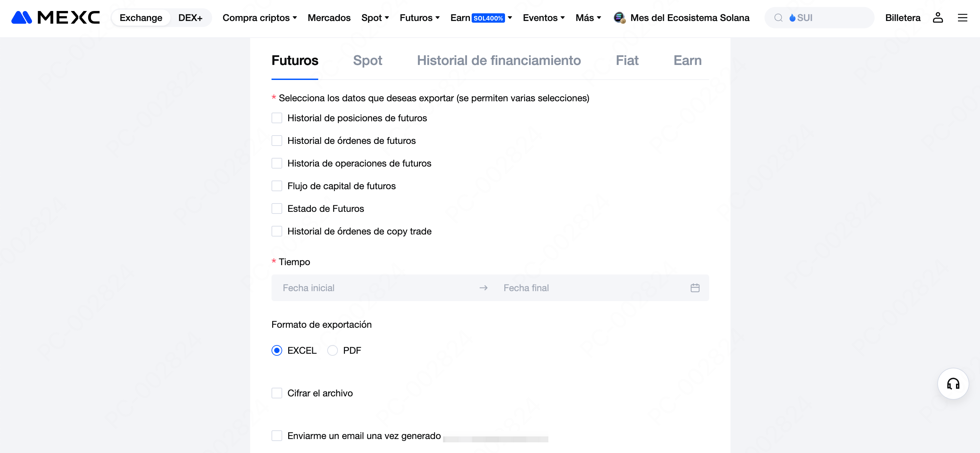
Task: Open the Mercados link
Action: [329, 18]
